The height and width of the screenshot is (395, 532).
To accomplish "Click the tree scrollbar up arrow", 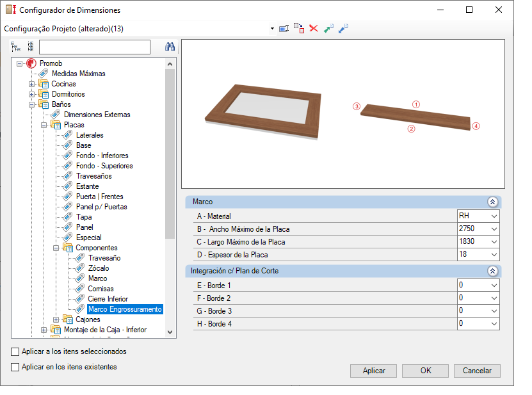I will click(170, 64).
